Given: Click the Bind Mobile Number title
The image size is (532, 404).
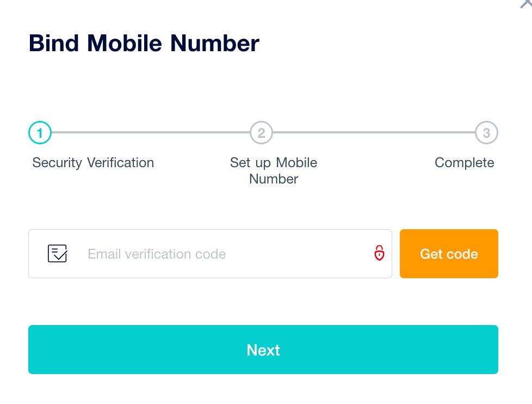Looking at the screenshot, I should click(144, 43).
